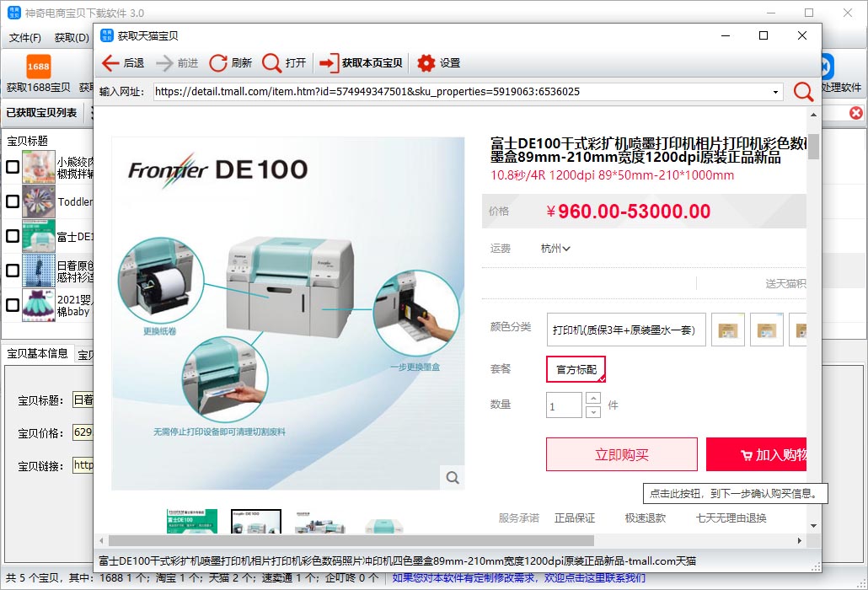Choose the second color swatch image option
This screenshot has width=868, height=590.
click(767, 330)
